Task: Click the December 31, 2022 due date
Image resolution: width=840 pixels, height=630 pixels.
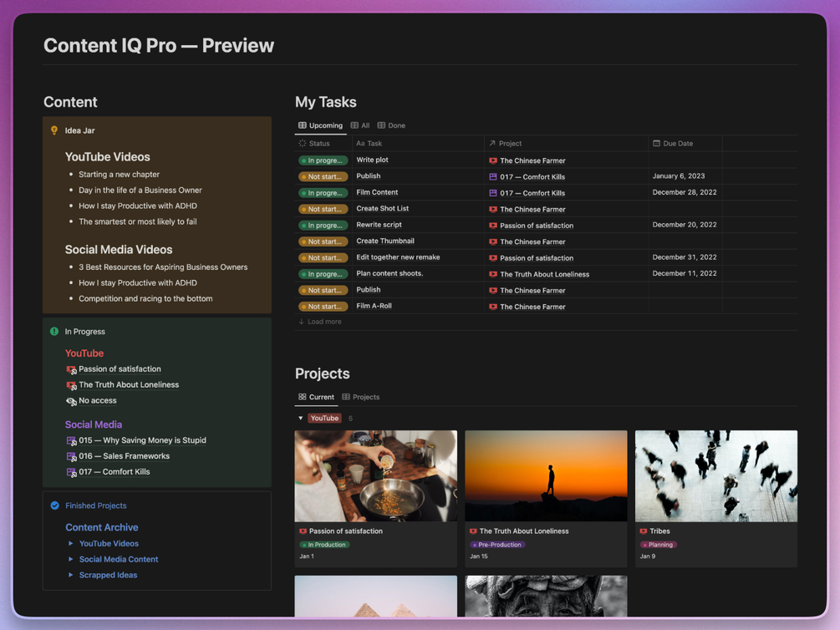Action: coord(685,257)
